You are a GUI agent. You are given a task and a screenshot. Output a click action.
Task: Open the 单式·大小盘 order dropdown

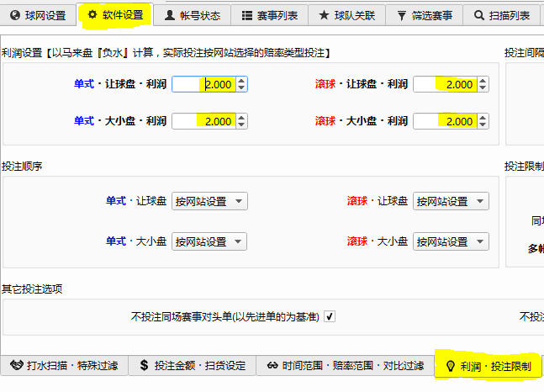tap(209, 241)
